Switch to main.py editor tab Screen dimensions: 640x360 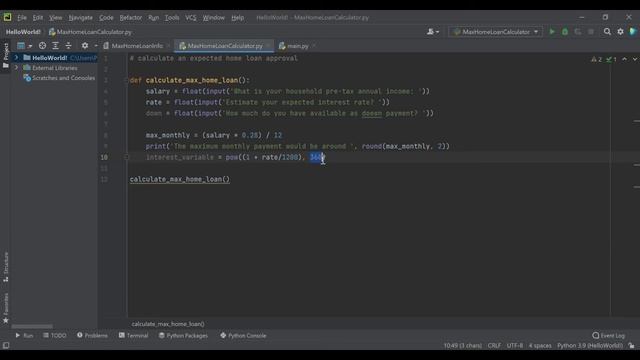click(x=297, y=46)
